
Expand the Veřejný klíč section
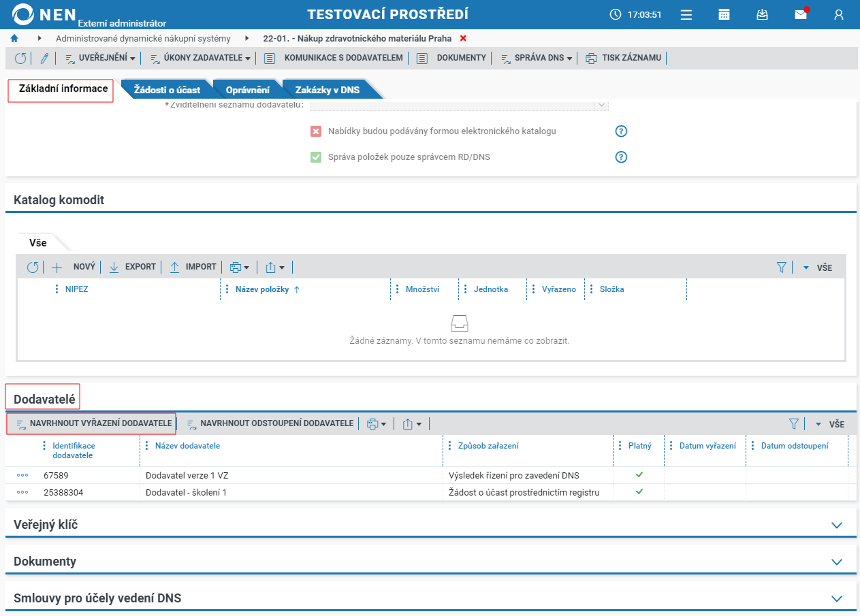click(837, 525)
